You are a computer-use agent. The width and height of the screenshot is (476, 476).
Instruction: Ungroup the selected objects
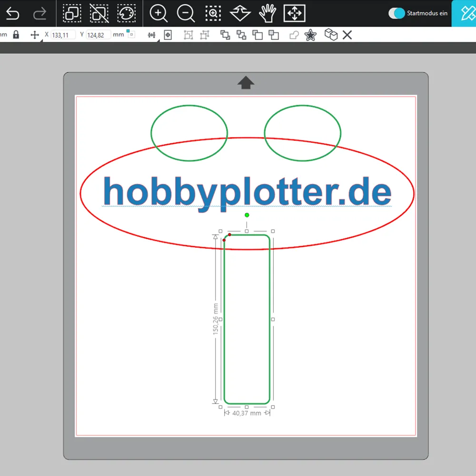click(x=205, y=35)
